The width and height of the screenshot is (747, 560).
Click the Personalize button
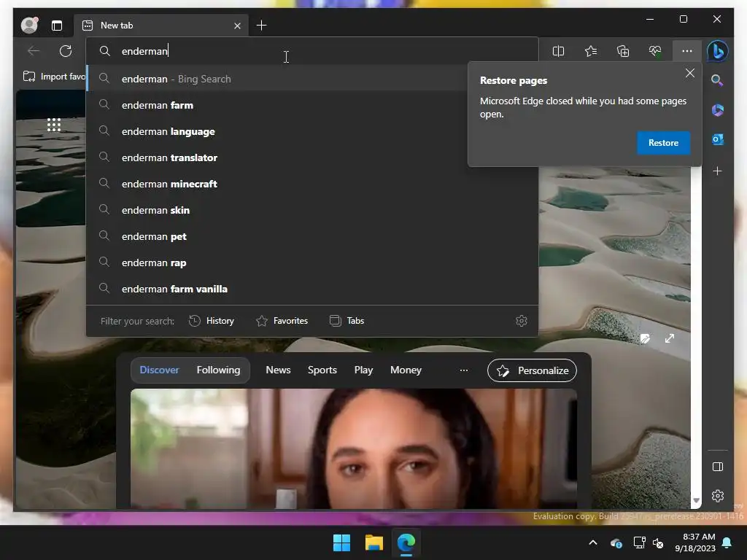coord(532,370)
